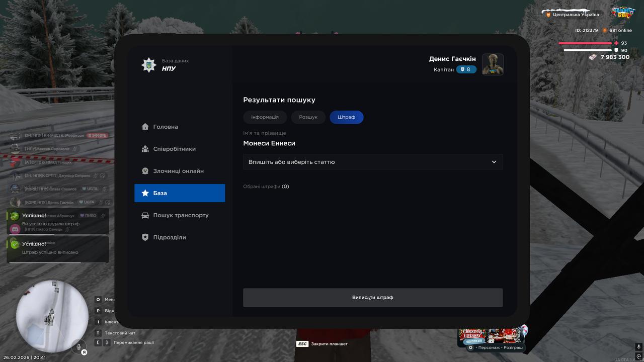Screen dimensions: 644x362
Task: Click the masked face icon beside Злочинці онлайн
Action: click(145, 171)
